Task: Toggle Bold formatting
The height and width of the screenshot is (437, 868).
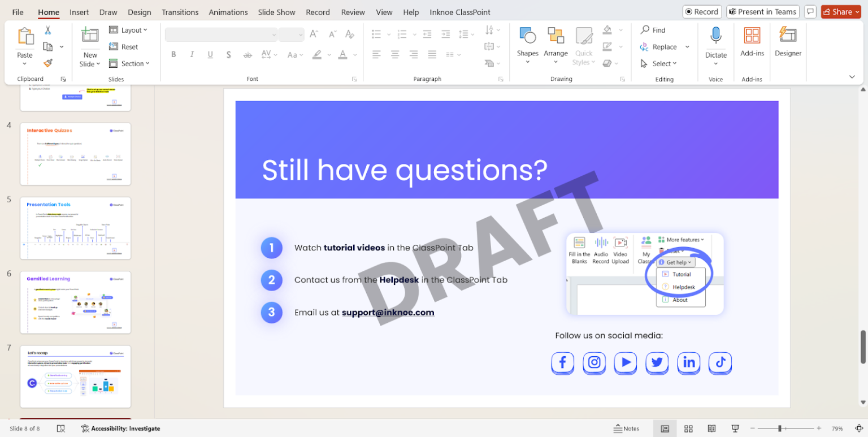Action: 173,55
